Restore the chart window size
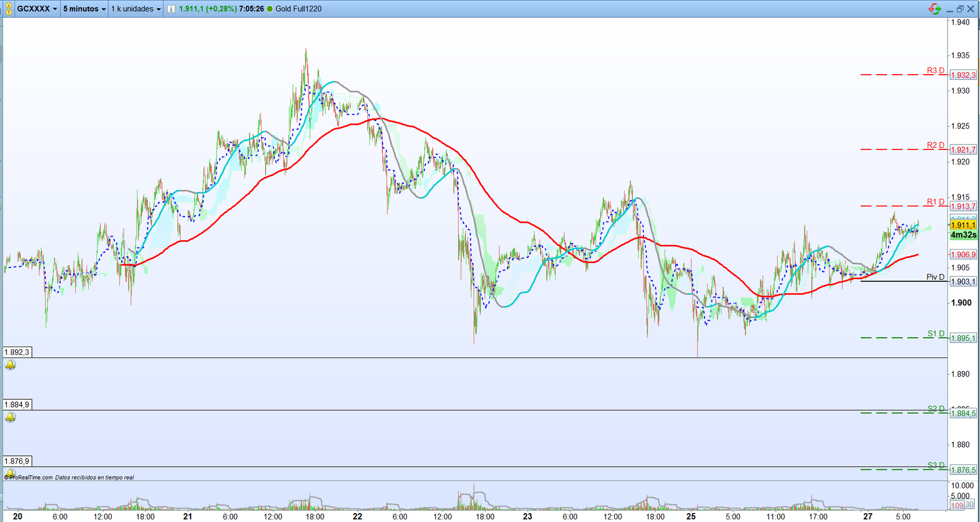 coord(960,9)
